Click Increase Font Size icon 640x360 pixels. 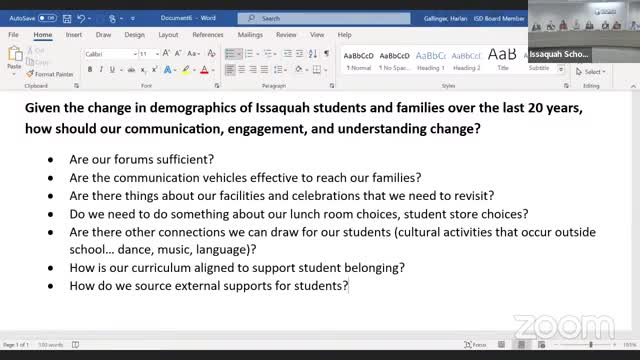coord(167,53)
